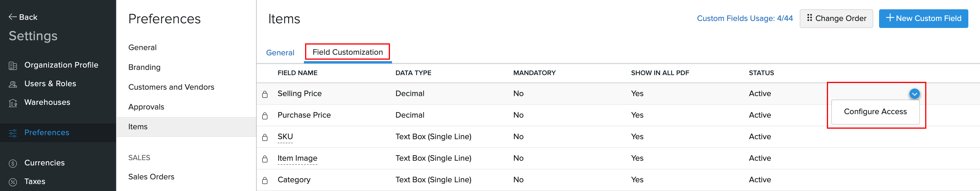Click the Organization Profile building icon

coord(13,66)
